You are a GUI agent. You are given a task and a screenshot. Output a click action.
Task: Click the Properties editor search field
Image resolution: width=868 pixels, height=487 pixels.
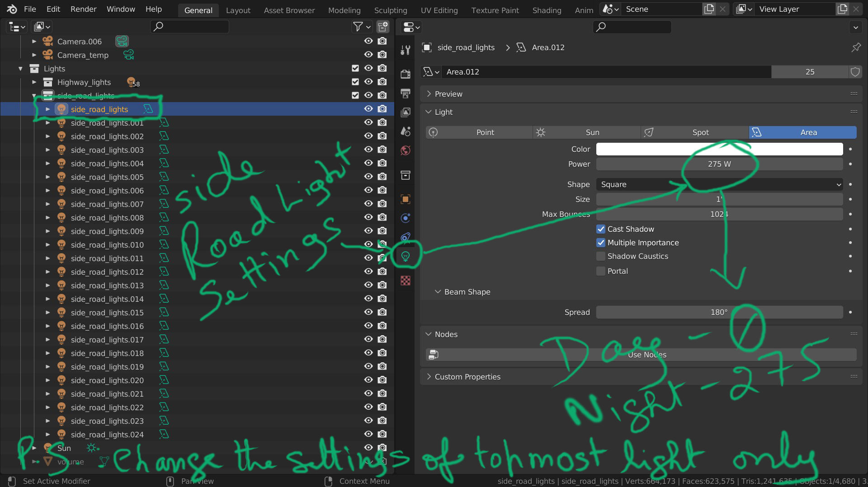[632, 27]
